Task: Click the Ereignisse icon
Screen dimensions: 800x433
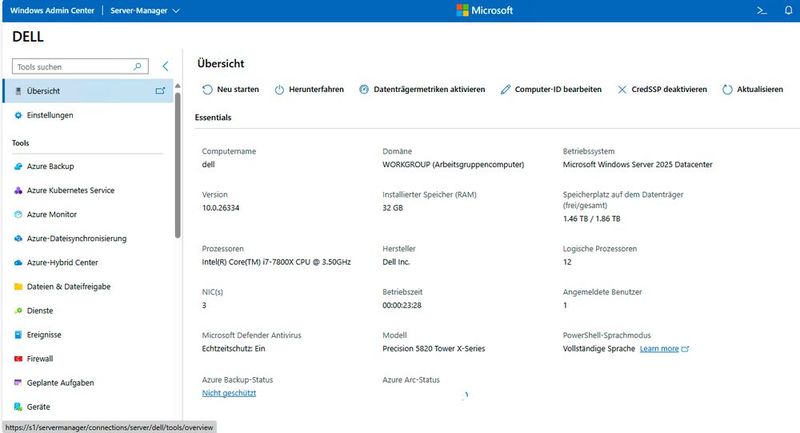Action: 18,335
